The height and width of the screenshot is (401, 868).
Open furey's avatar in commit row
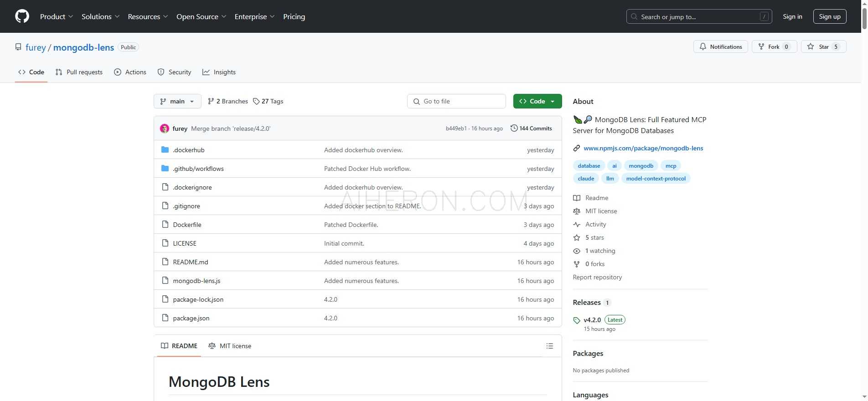pyautogui.click(x=165, y=129)
